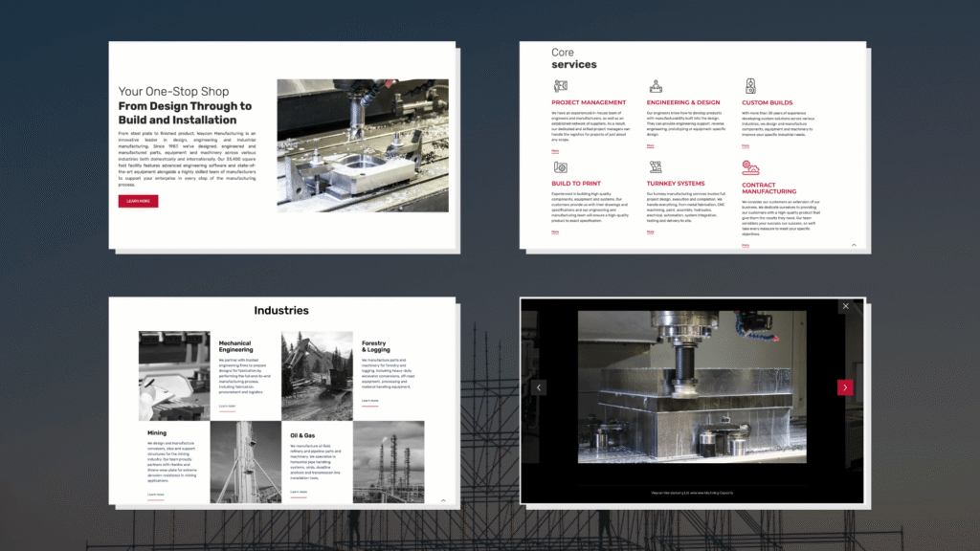Click the Turnkey Systems service icon
Screen dimensions: 980x551
click(x=655, y=166)
